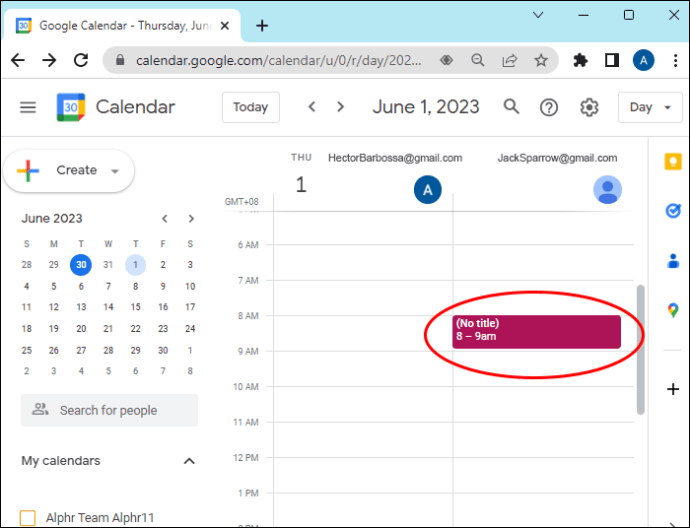Open the Create button dropdown

click(115, 171)
